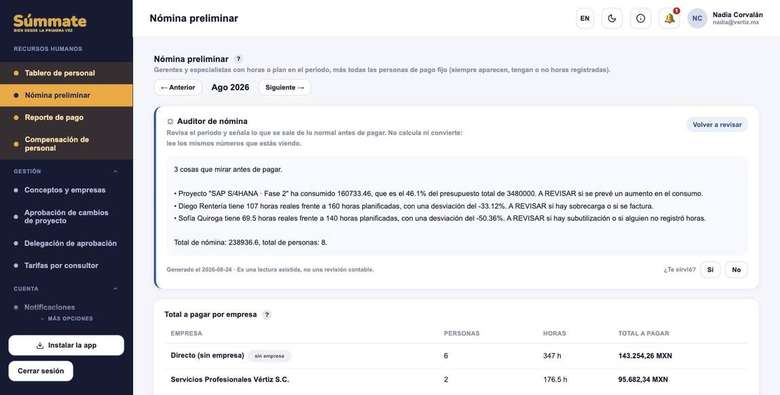Open help icon next to Total a pagar por empresa
This screenshot has height=395, width=780.
[267, 315]
